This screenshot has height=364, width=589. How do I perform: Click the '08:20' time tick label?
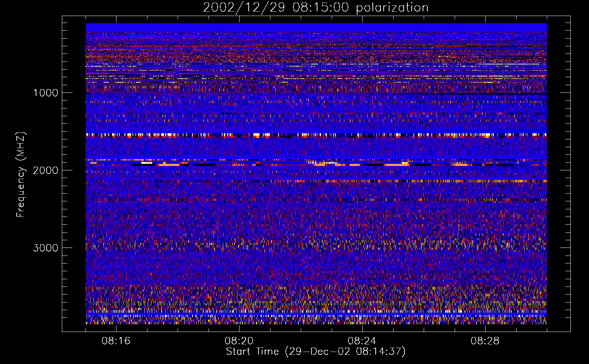pyautogui.click(x=239, y=341)
